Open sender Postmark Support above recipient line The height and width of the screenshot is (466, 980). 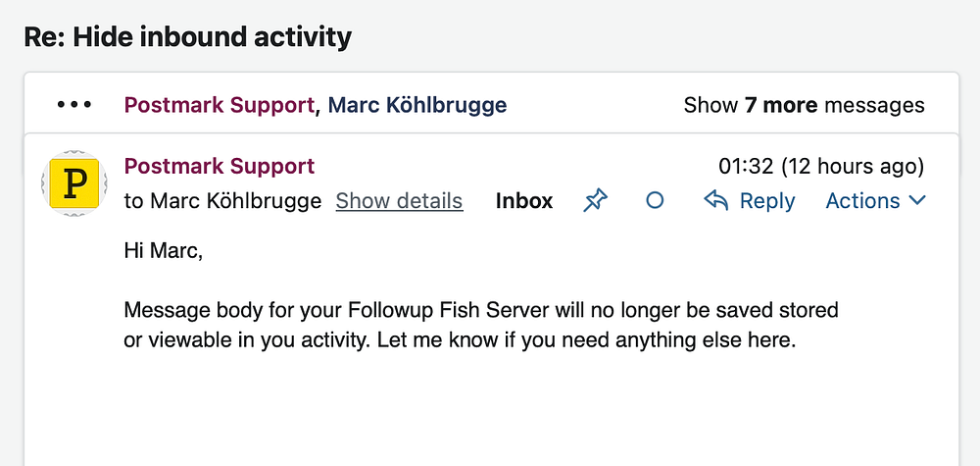pyautogui.click(x=220, y=166)
